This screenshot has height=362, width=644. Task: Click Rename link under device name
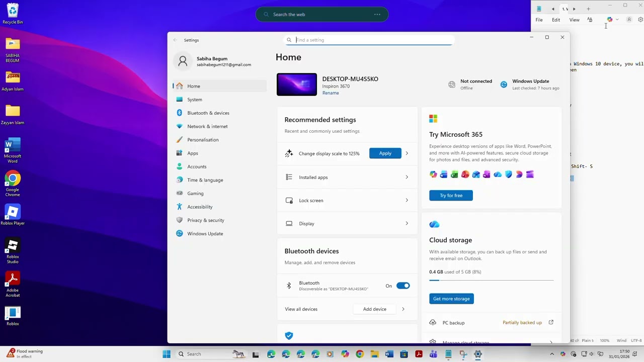[x=331, y=93]
